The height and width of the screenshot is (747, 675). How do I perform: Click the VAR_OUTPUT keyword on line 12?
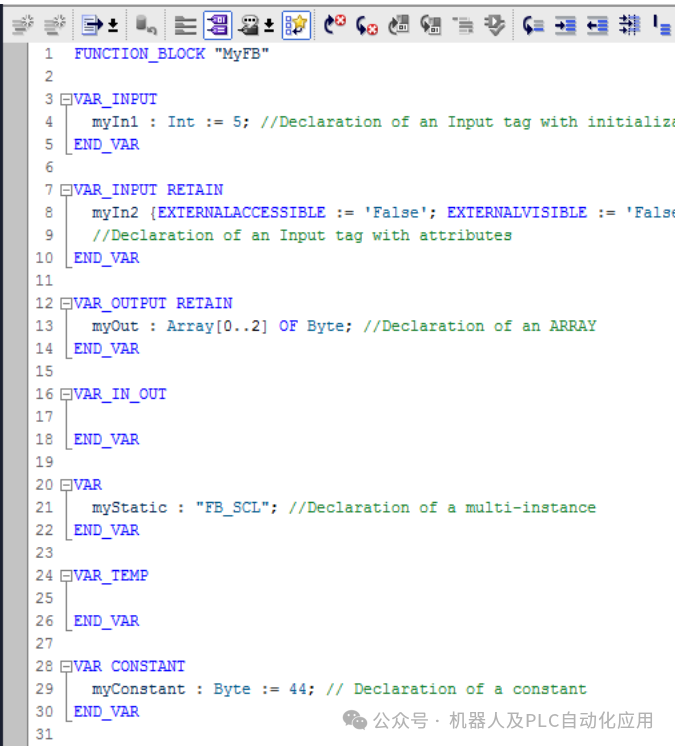click(x=120, y=303)
